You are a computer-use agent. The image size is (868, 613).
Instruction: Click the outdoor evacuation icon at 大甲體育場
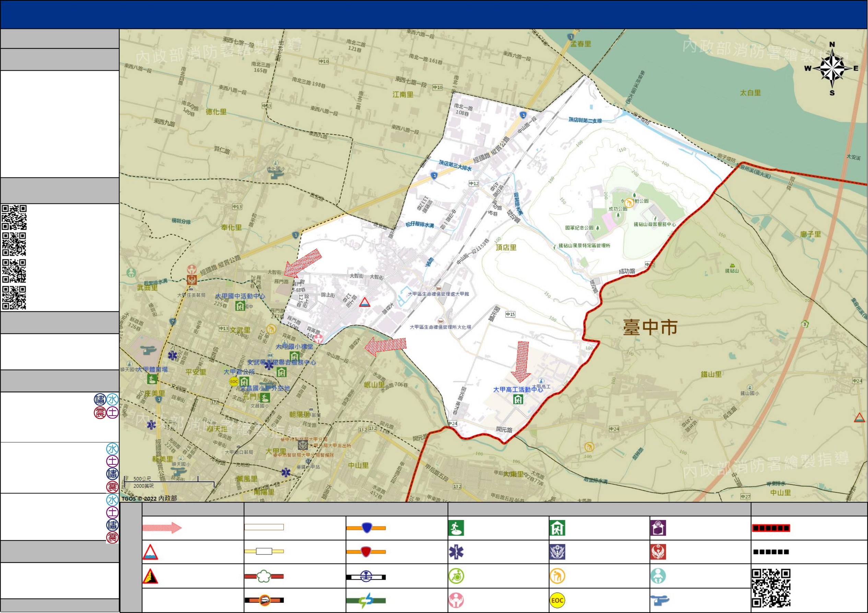(x=152, y=379)
